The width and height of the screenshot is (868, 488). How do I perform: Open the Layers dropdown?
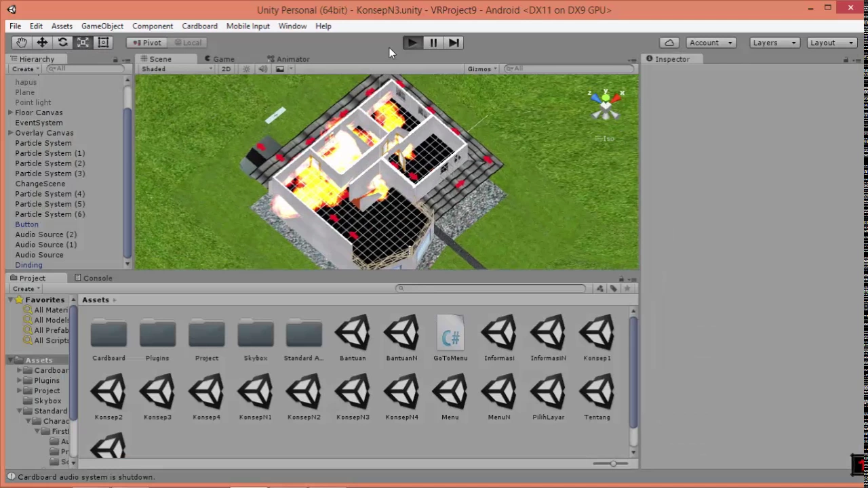(x=775, y=43)
